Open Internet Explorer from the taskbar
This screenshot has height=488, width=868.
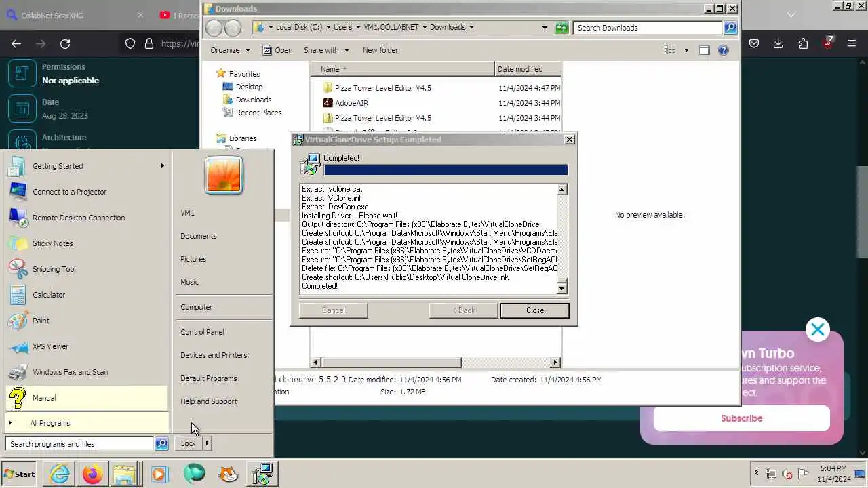pos(60,474)
